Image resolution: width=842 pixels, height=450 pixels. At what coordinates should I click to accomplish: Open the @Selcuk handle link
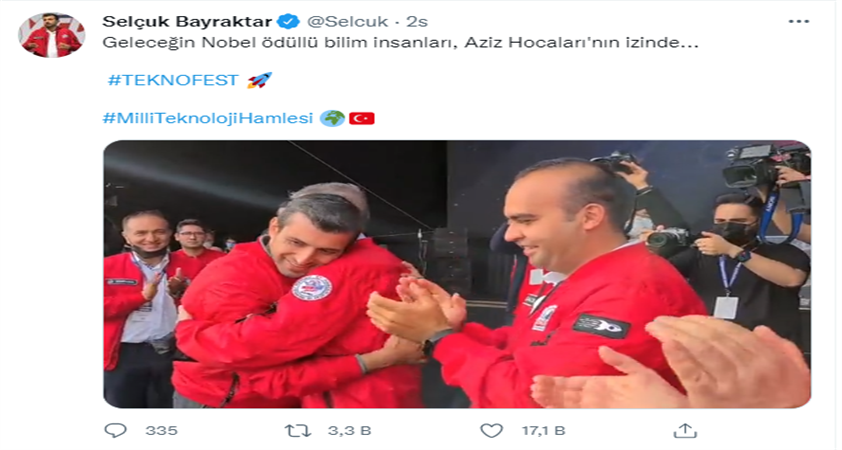(347, 21)
